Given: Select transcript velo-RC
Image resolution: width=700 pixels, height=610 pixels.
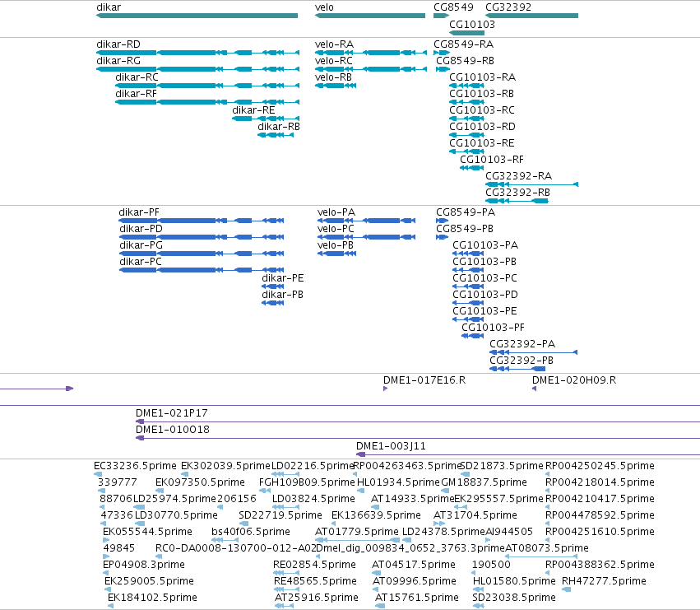Looking at the screenshot, I should pyautogui.click(x=371, y=69).
